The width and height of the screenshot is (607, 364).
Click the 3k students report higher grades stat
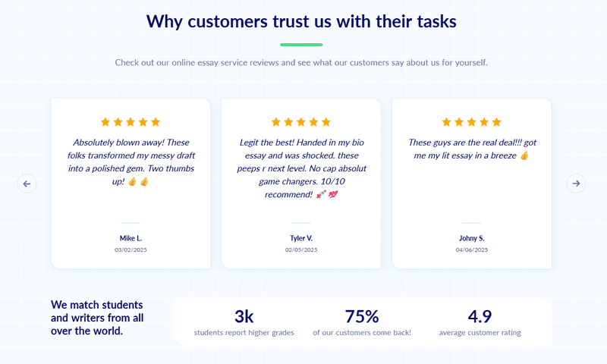point(244,322)
